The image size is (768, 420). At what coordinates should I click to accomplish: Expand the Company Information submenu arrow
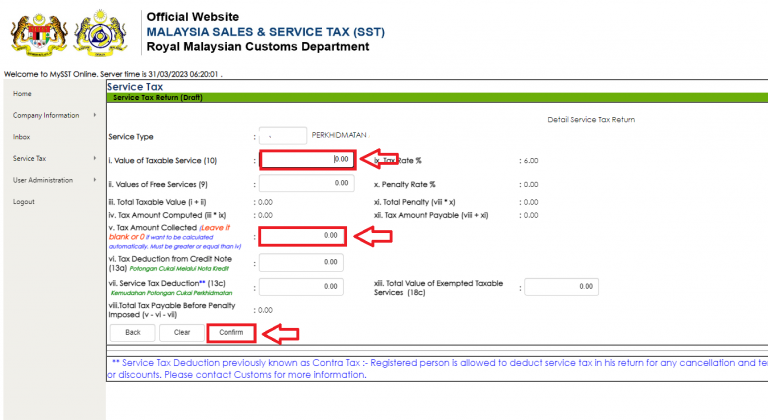point(93,115)
